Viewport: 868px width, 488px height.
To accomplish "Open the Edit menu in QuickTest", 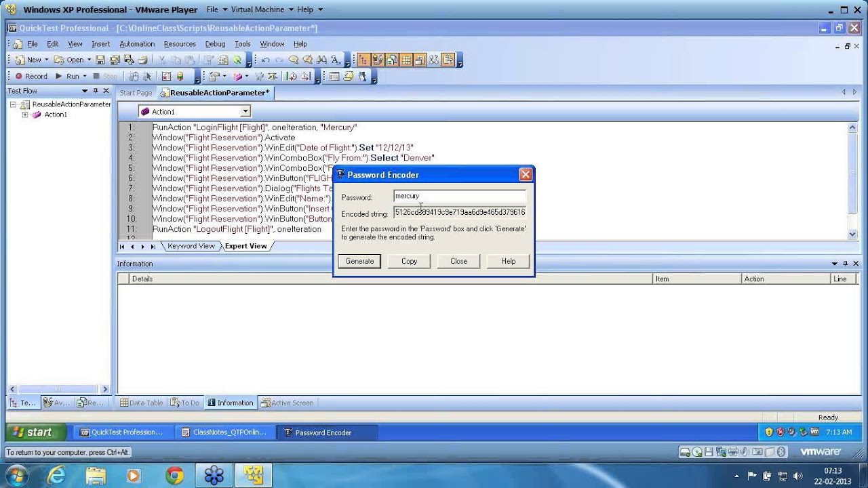I will 52,44.
